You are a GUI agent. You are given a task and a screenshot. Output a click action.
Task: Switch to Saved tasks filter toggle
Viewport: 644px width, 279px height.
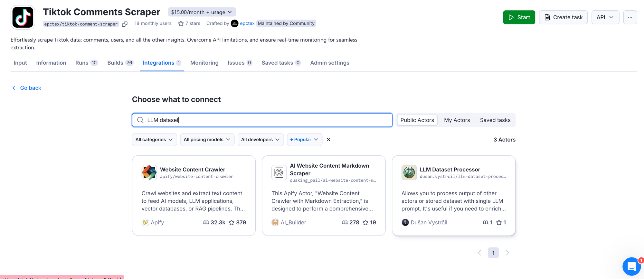495,120
